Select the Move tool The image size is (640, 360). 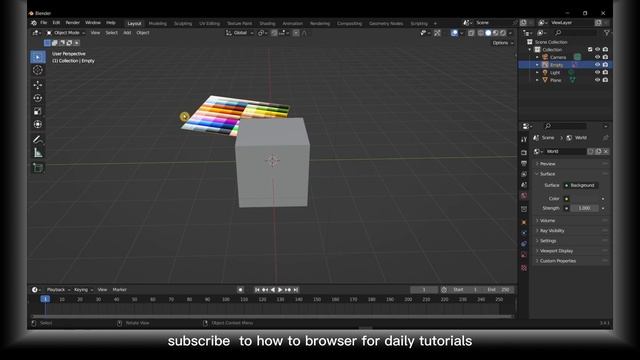pos(38,85)
